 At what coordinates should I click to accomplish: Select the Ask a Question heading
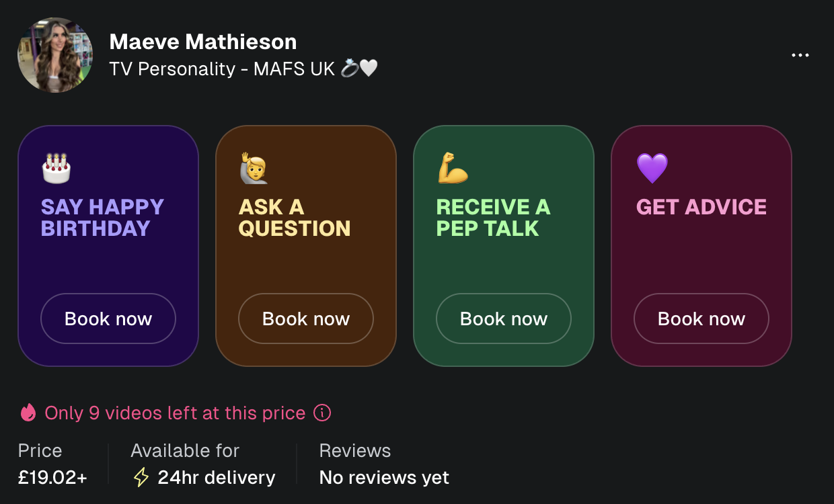pyautogui.click(x=295, y=217)
